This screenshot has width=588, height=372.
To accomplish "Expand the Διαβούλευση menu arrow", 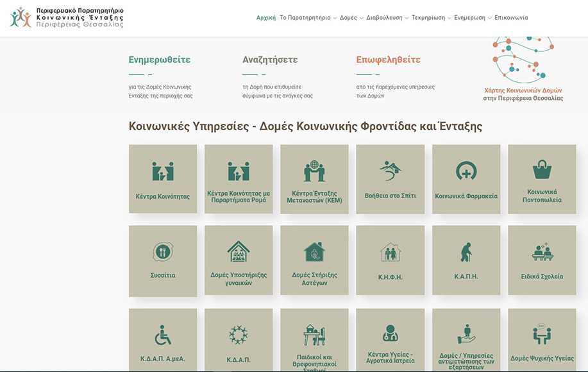I will [407, 18].
